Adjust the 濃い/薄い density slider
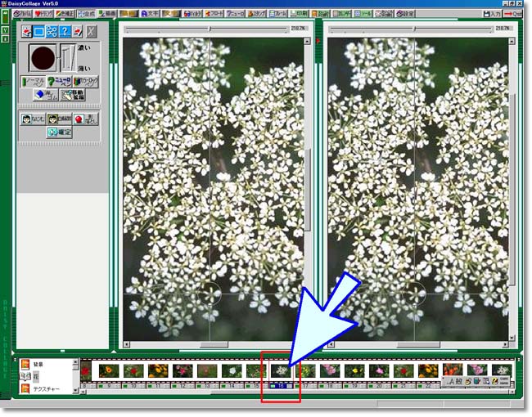This screenshot has width=532, height=417. (x=69, y=58)
